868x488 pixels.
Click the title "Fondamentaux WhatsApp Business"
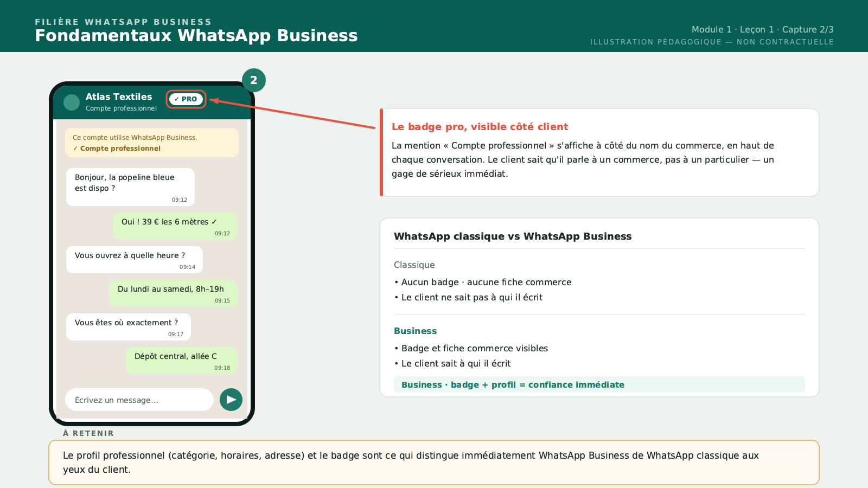196,36
